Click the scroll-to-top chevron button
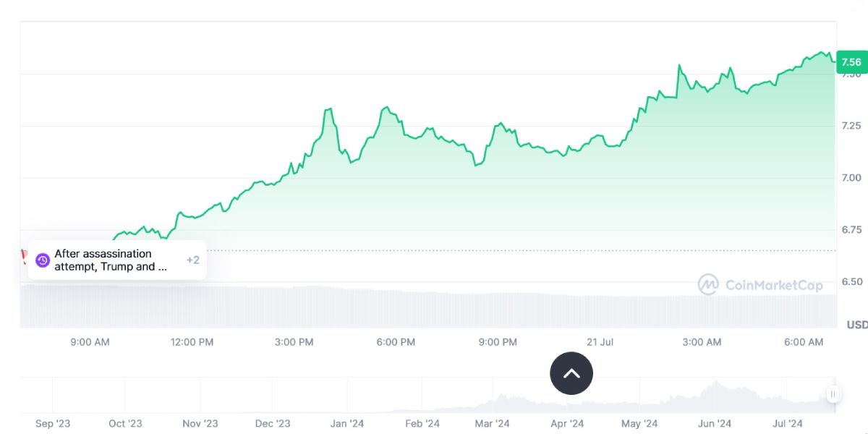The image size is (868, 434). pyautogui.click(x=571, y=373)
